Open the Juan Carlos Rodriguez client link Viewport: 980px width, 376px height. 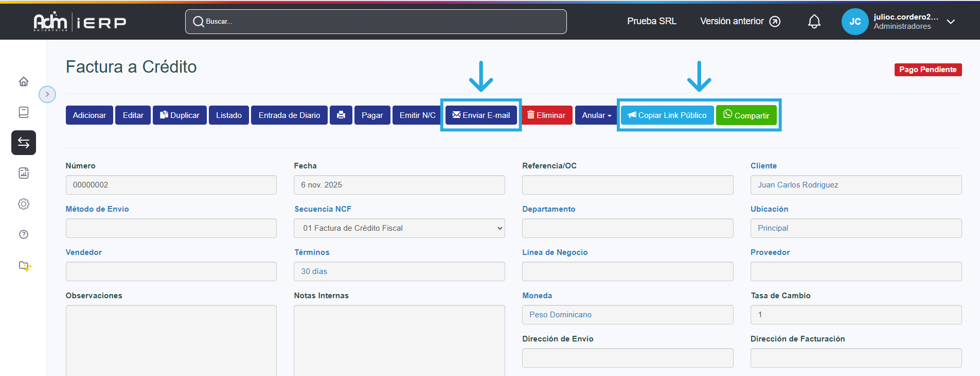(x=798, y=185)
